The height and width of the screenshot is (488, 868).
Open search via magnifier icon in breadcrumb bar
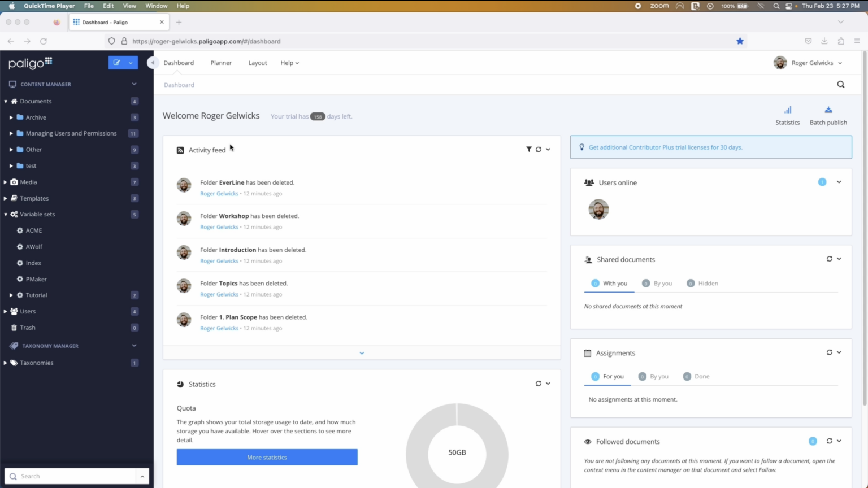tap(840, 85)
